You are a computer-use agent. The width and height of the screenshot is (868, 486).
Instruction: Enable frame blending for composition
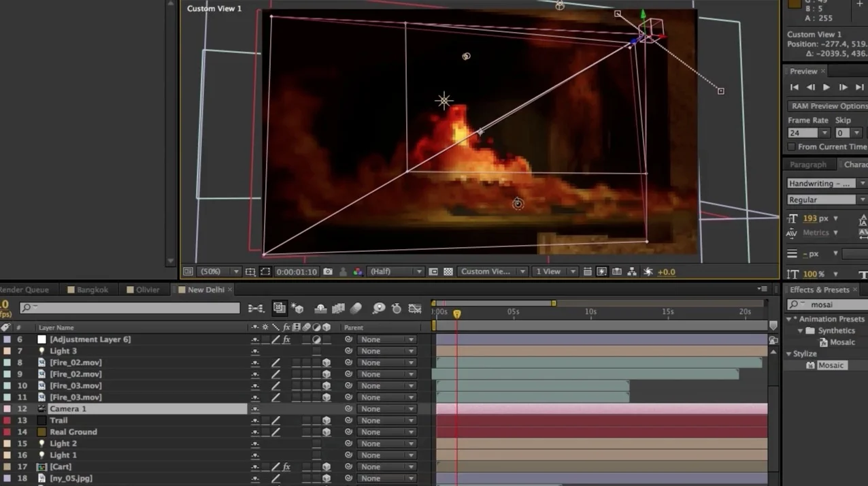click(x=338, y=308)
